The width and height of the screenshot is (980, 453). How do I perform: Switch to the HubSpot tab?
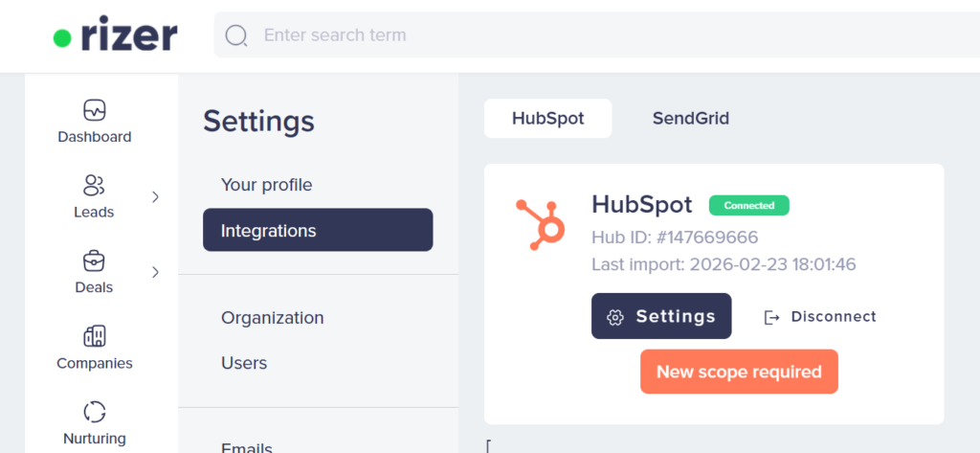[547, 119]
